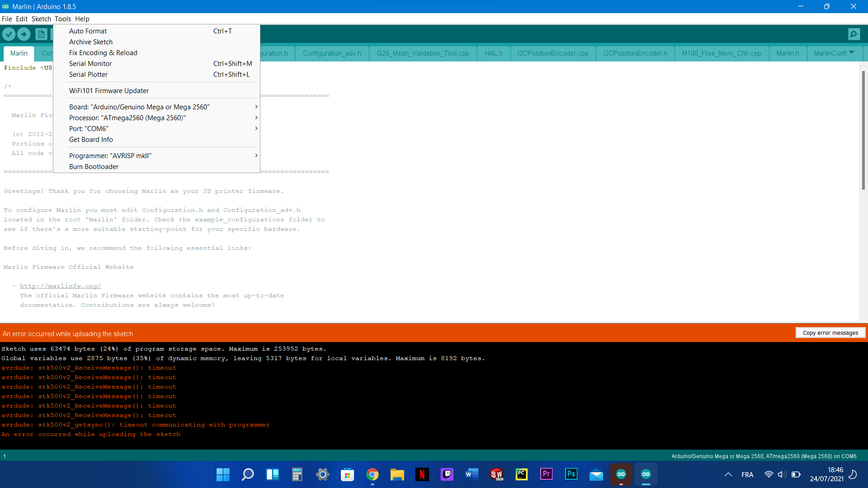Click the Verify checkmark icon
Viewport: 868px width, 488px height.
point(9,34)
